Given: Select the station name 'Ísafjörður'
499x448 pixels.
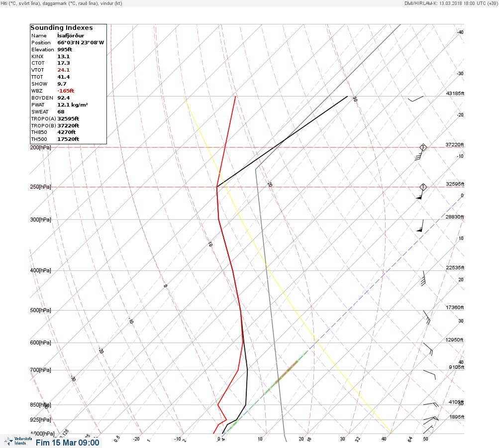Looking at the screenshot, I should coord(71,36).
